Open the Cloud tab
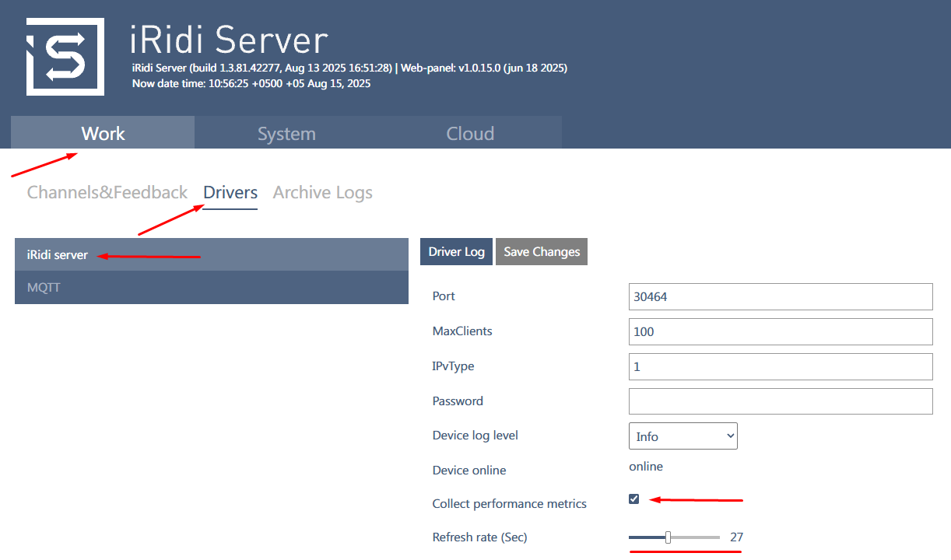 pyautogui.click(x=470, y=133)
